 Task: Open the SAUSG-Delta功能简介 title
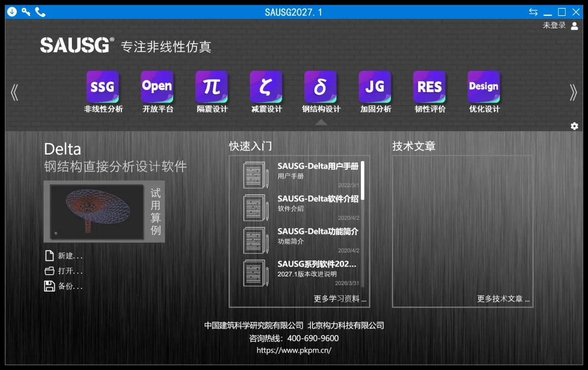(x=317, y=231)
